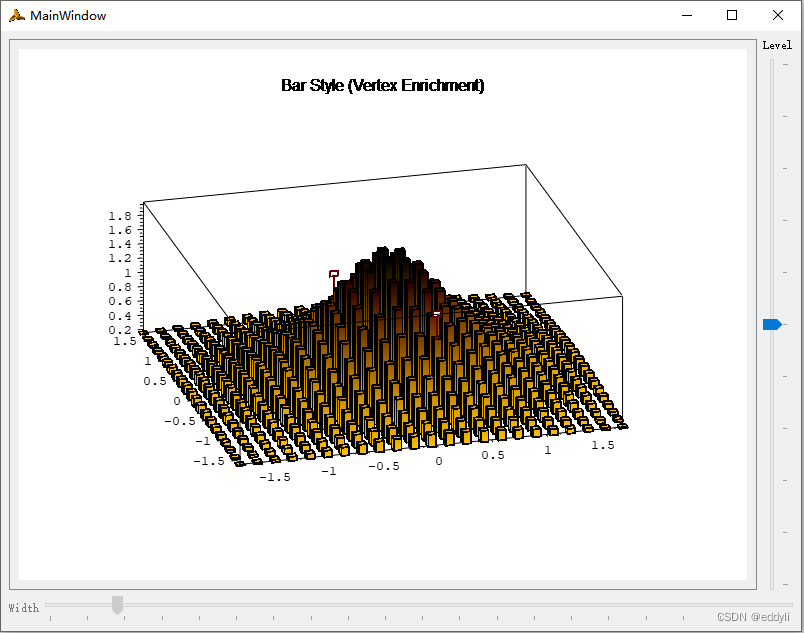Click the maximize button on the title bar
The width and height of the screenshot is (804, 633).
(x=733, y=15)
